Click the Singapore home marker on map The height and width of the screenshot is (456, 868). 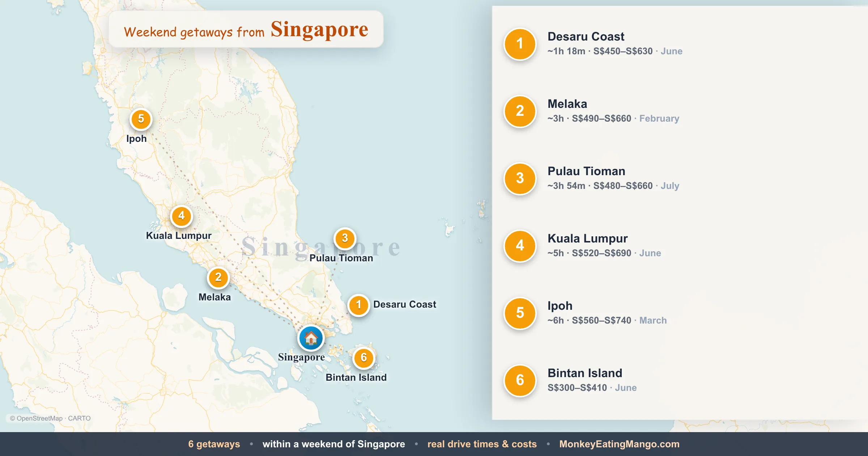311,338
